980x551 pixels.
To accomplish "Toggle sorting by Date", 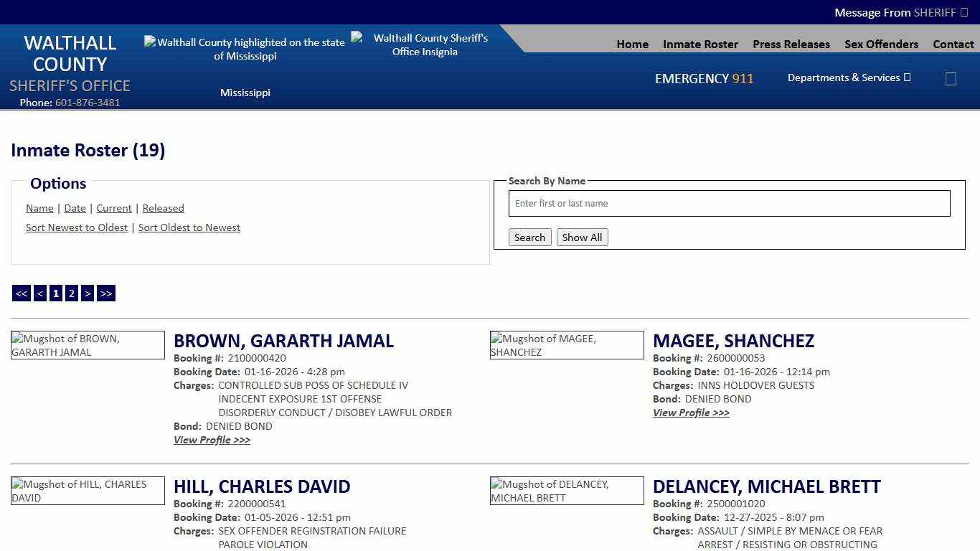I will click(75, 208).
